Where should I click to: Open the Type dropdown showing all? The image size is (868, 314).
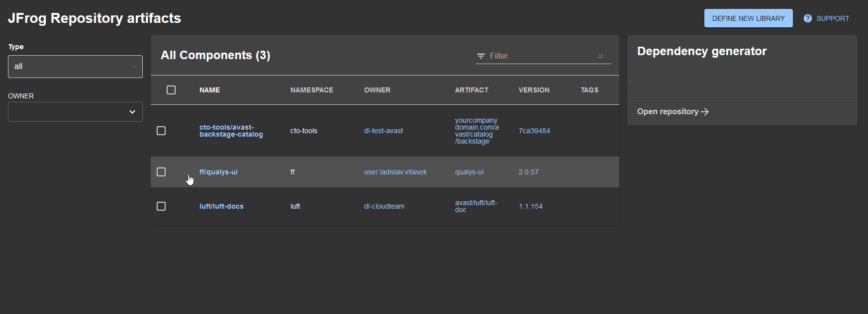tap(75, 67)
